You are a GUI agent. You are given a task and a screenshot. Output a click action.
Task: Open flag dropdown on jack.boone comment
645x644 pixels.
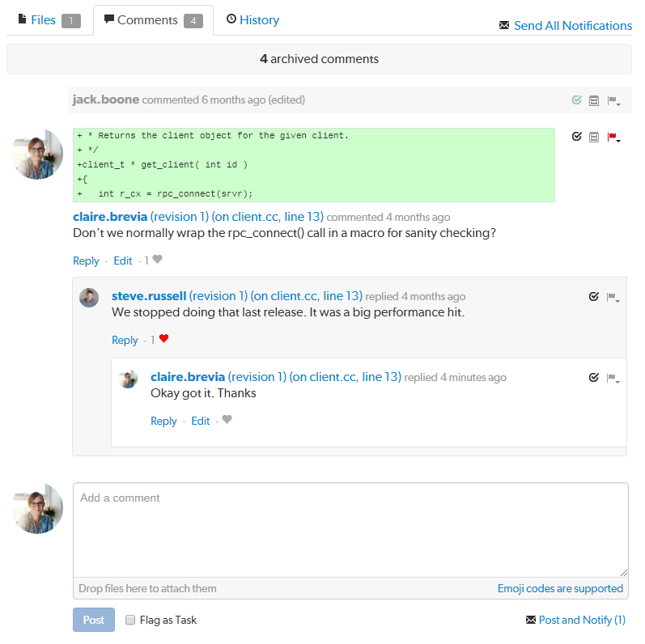(x=613, y=101)
